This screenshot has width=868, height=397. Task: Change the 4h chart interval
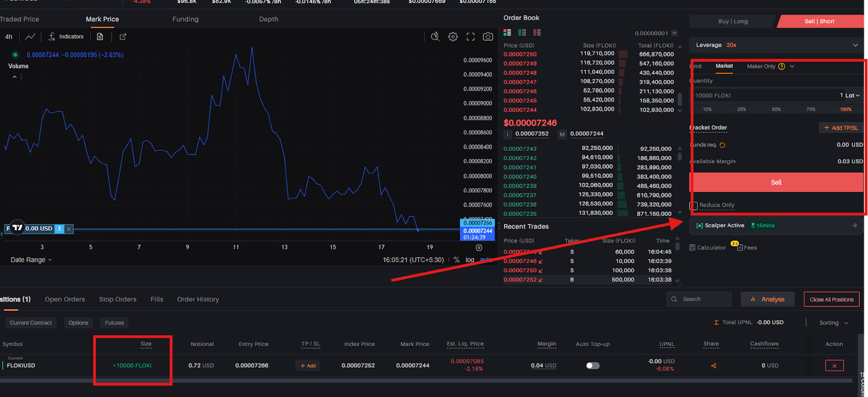[x=9, y=37]
